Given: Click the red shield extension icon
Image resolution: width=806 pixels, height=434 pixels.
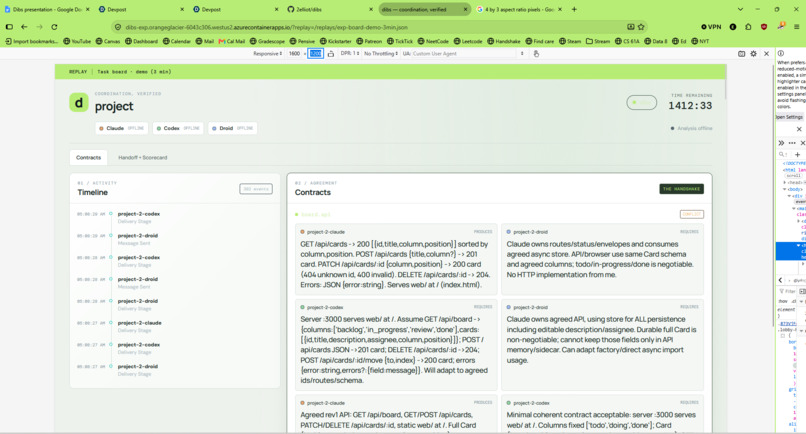Looking at the screenshot, I should 764,27.
